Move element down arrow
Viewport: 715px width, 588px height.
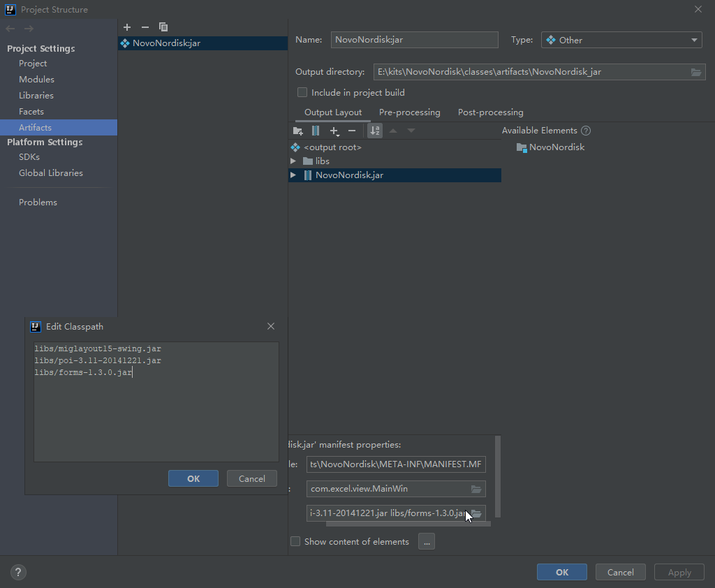(411, 131)
